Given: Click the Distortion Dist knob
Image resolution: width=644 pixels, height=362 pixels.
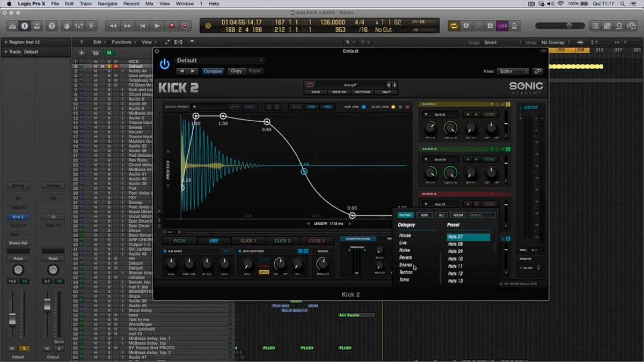Looking at the screenshot, I should pos(247,264).
